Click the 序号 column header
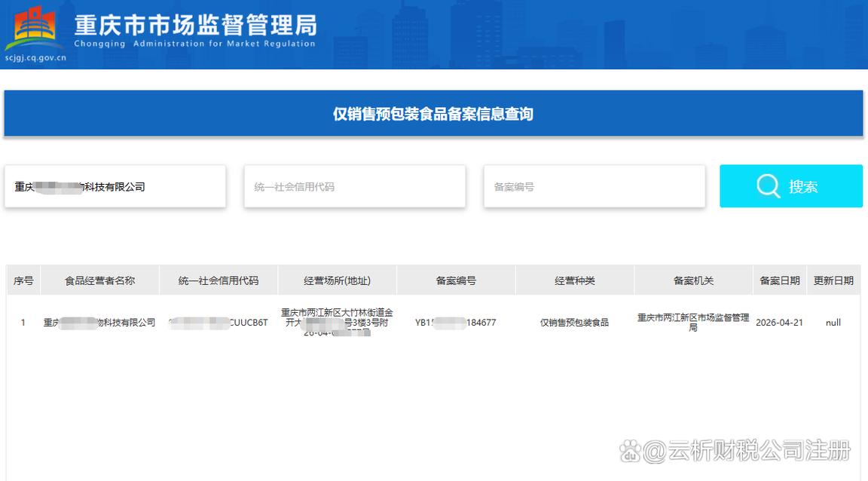The image size is (868, 481). tap(23, 280)
